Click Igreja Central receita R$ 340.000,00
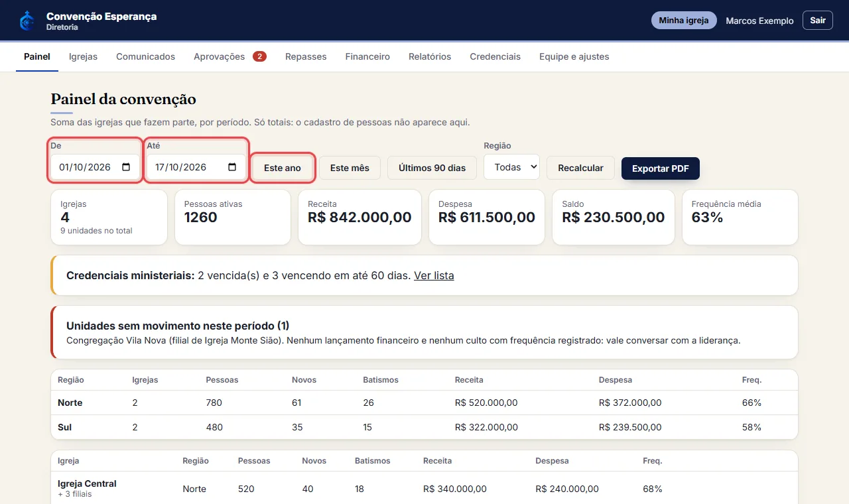 pos(455,489)
